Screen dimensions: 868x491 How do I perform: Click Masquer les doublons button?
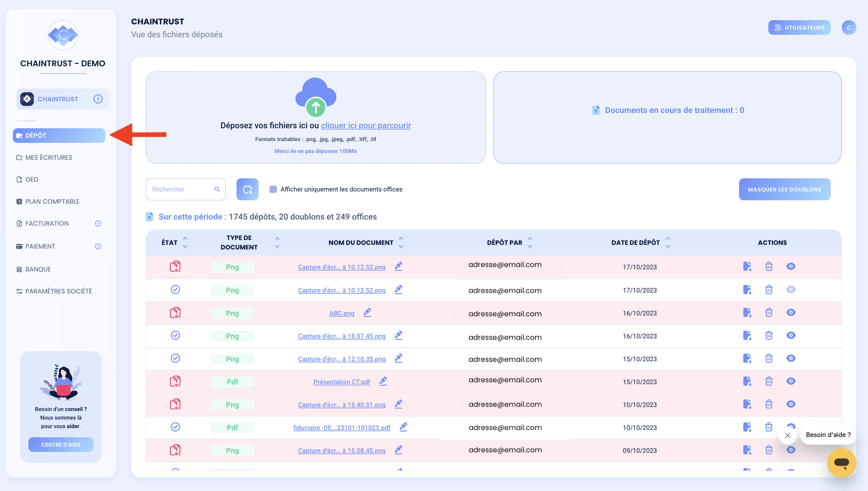point(784,190)
